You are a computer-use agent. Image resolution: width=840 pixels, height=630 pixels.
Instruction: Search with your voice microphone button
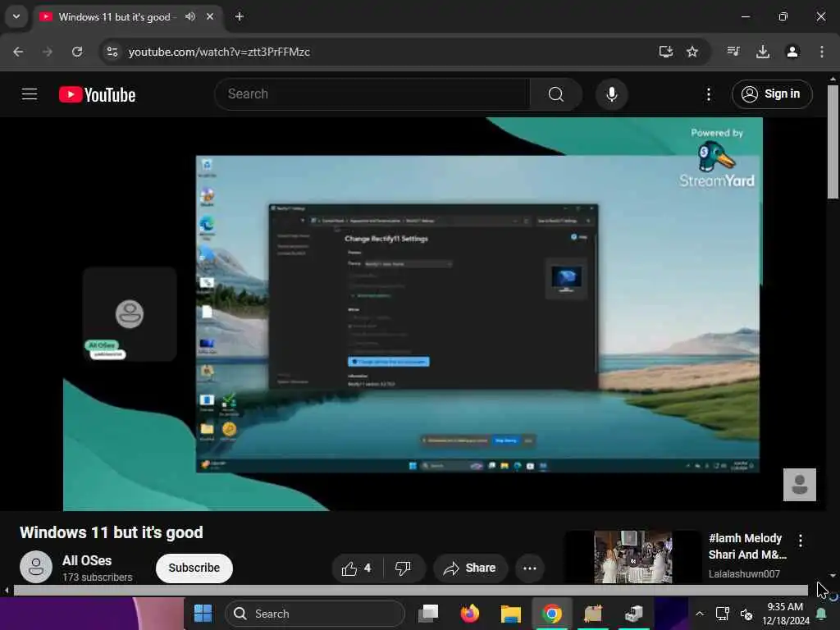click(x=611, y=94)
